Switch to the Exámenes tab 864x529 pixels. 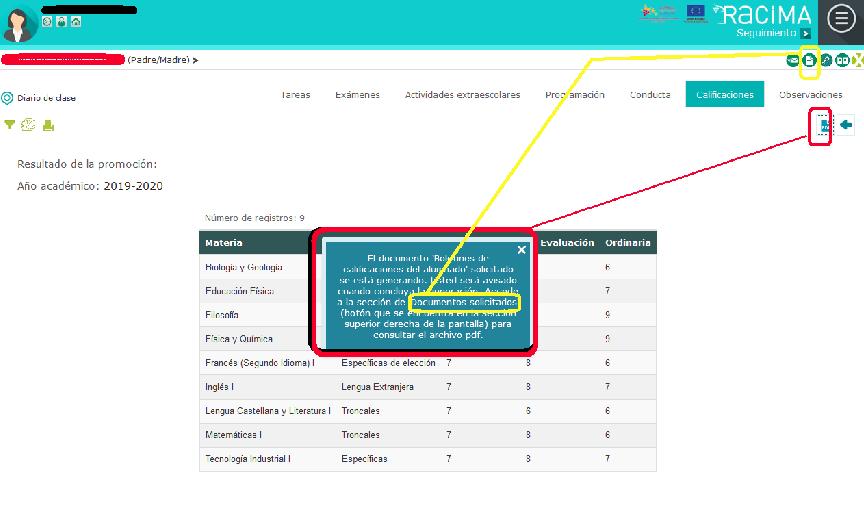(x=357, y=95)
